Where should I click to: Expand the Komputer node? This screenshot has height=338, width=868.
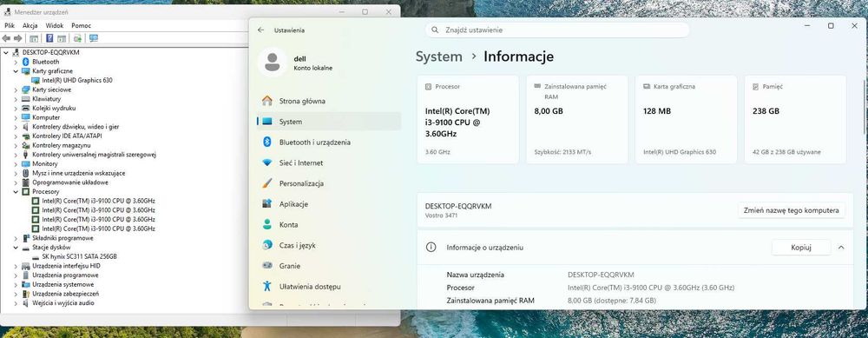pos(16,117)
